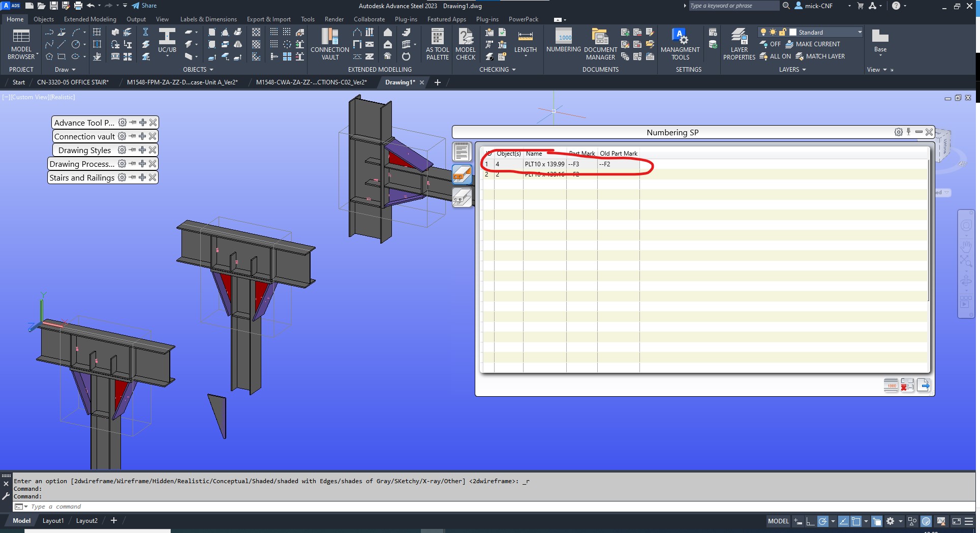Toggle layer on/off lightbulb in layer dropdown
The height and width of the screenshot is (533, 980).
(763, 32)
